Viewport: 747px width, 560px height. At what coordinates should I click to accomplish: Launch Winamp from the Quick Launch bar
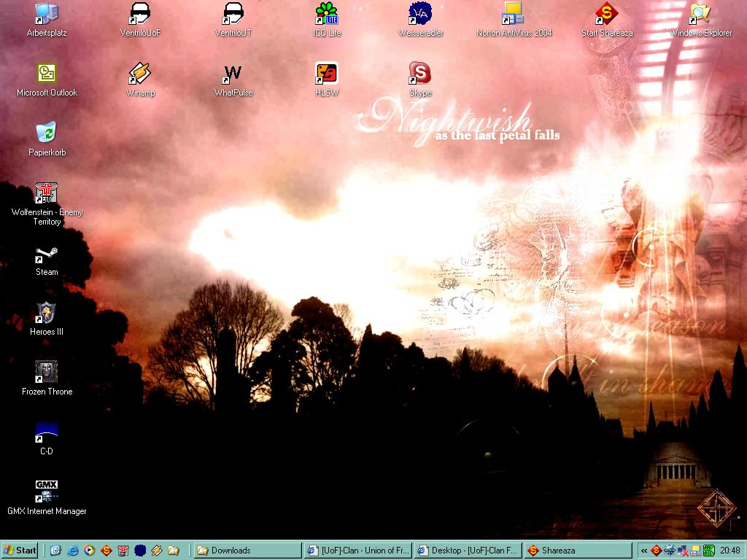156,551
